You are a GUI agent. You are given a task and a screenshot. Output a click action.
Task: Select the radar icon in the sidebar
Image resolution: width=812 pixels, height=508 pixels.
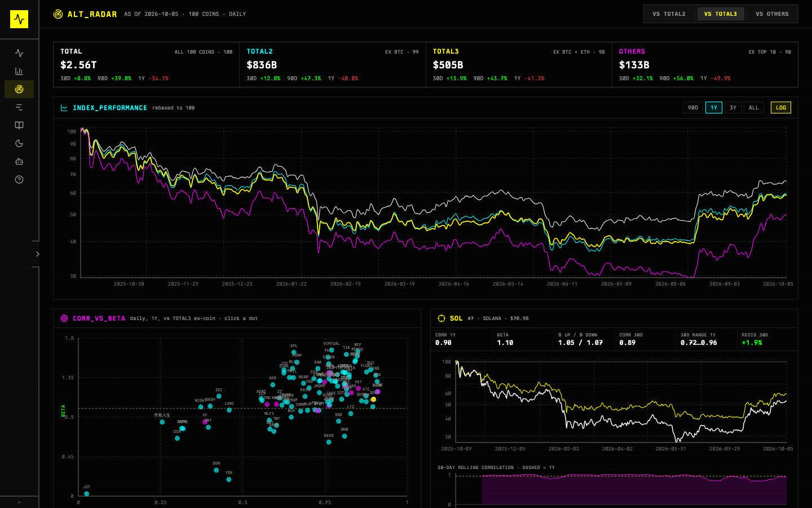point(19,89)
